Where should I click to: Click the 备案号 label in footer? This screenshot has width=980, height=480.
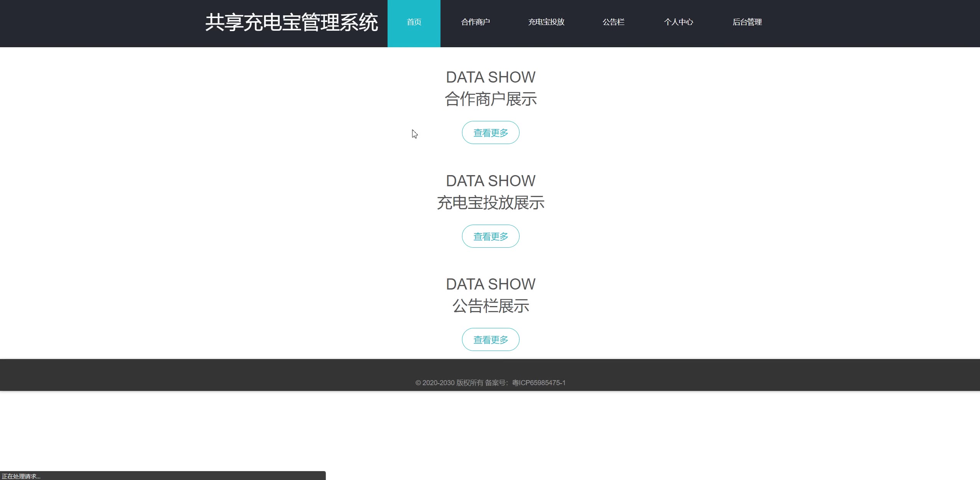click(495, 383)
